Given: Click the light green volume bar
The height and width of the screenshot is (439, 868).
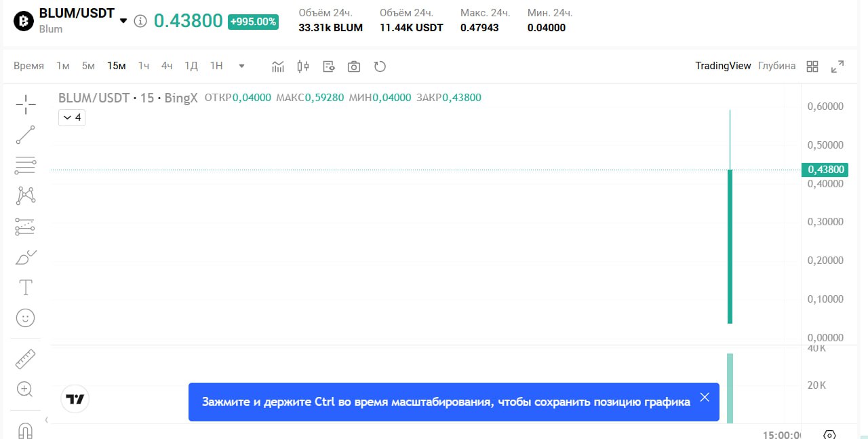Looking at the screenshot, I should (730, 388).
